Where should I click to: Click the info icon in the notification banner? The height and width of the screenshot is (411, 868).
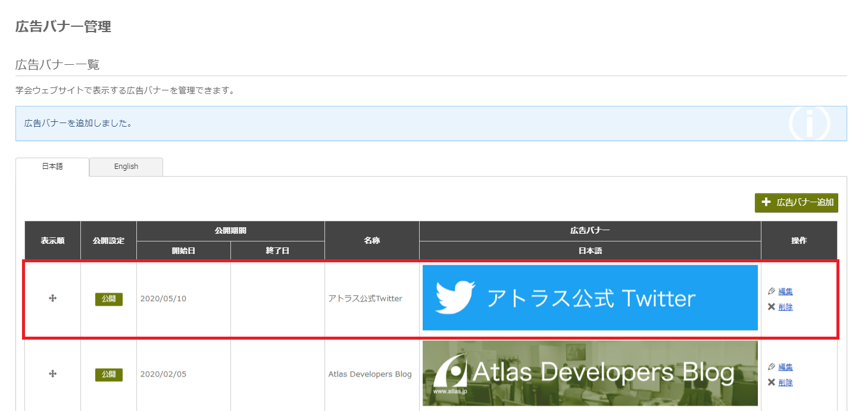click(x=809, y=124)
